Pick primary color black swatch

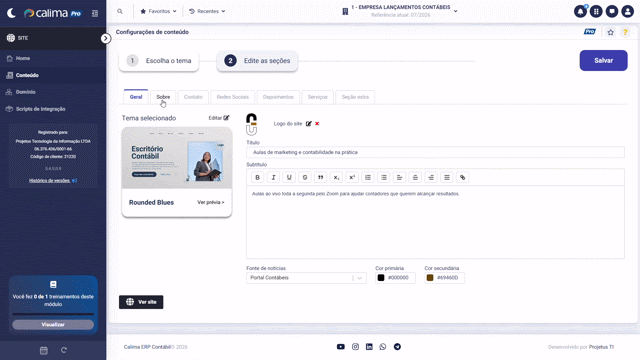381,278
